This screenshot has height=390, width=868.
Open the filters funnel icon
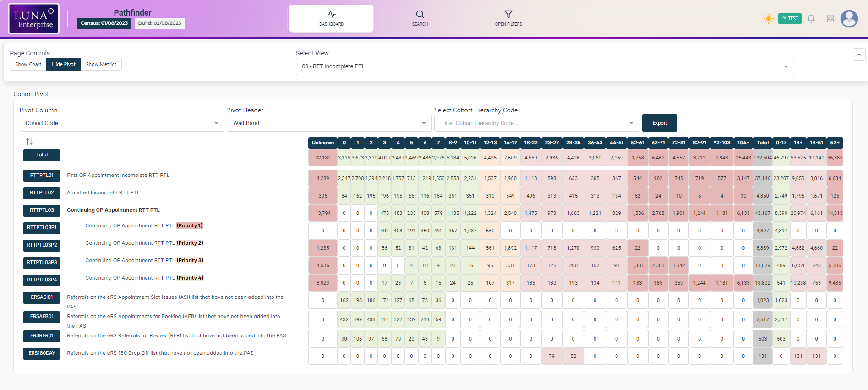tap(508, 15)
